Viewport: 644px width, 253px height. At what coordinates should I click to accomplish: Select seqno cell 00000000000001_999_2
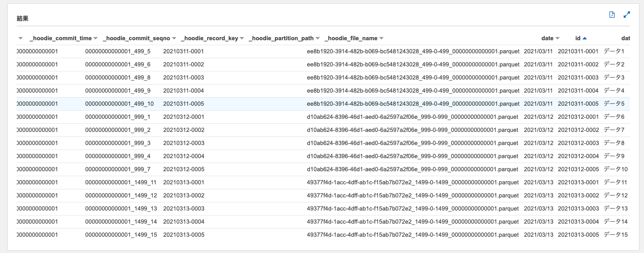tap(117, 130)
